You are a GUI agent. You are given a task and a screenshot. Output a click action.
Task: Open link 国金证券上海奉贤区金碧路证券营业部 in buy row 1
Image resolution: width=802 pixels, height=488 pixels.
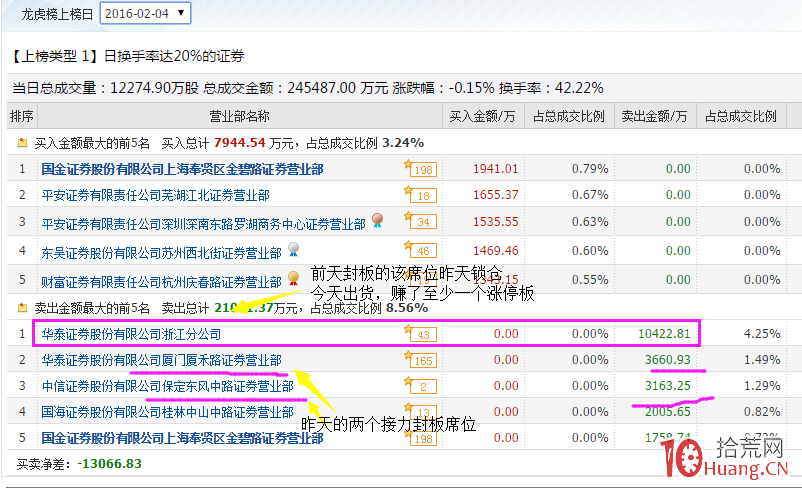click(x=182, y=169)
